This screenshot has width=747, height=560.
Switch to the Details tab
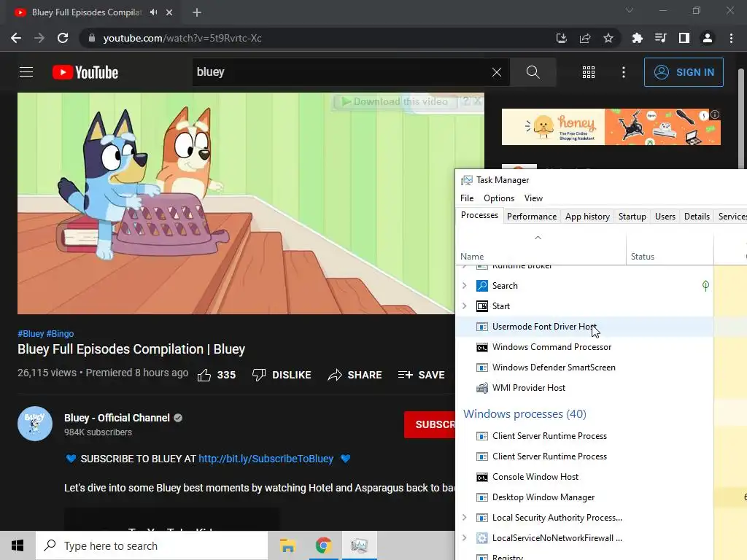pyautogui.click(x=697, y=217)
